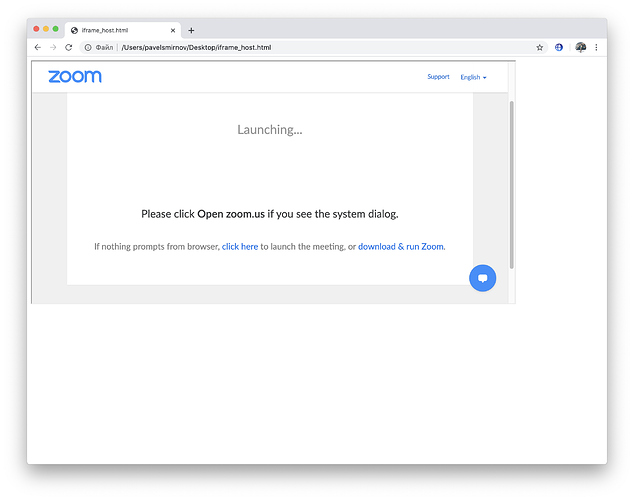
Task: Click the globe extension icon
Action: click(559, 47)
